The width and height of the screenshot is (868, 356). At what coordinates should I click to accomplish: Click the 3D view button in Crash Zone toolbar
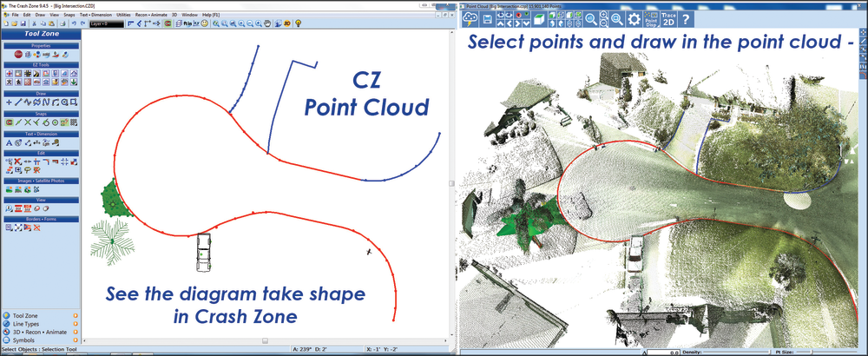(287, 24)
